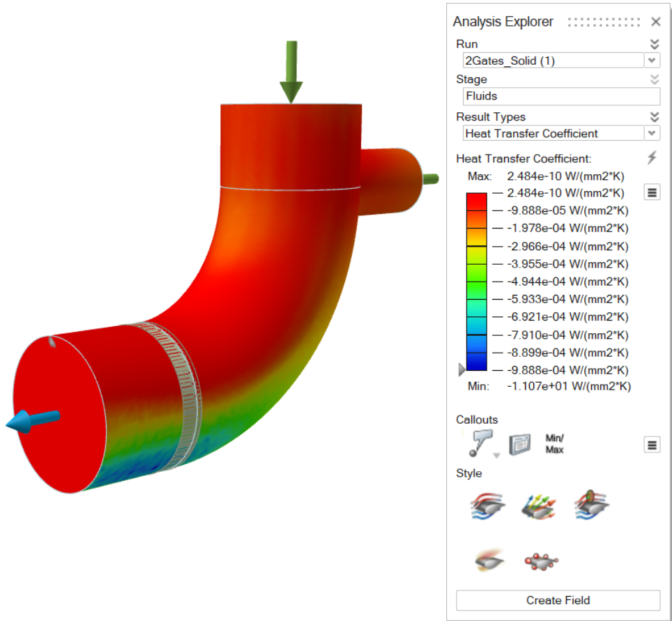This screenshot has height=621, width=672.
Task: Open the Result Types dropdown arrow
Action: pos(652,133)
